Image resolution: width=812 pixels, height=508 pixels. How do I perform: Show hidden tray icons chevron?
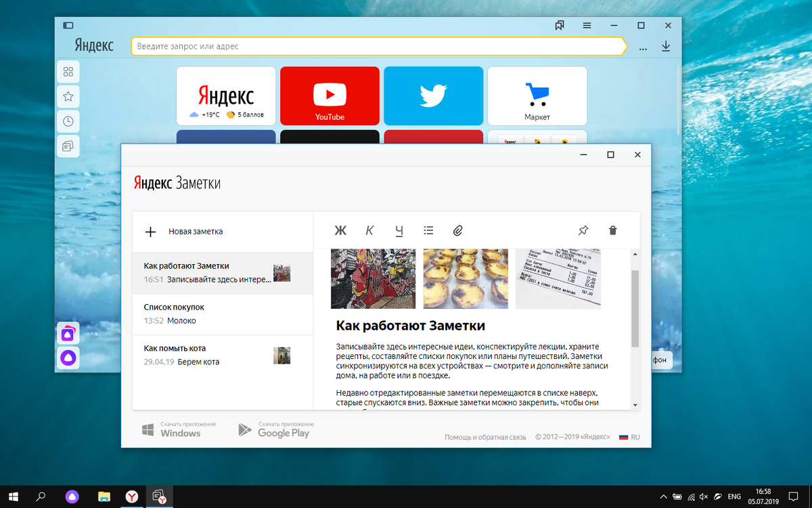pos(663,496)
